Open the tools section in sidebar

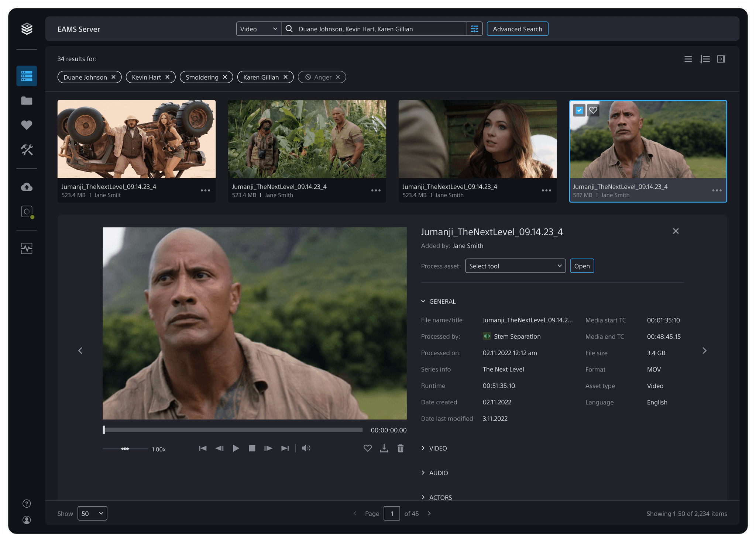27,150
